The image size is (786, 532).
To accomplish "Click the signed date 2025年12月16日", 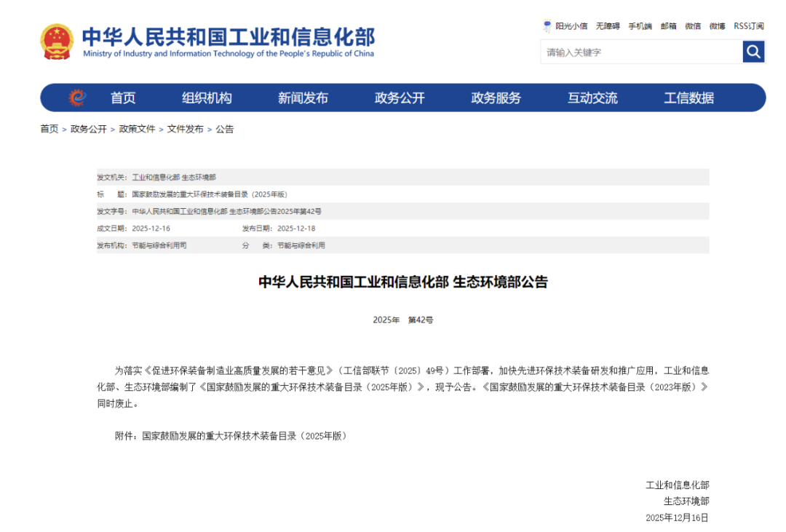I will [678, 517].
